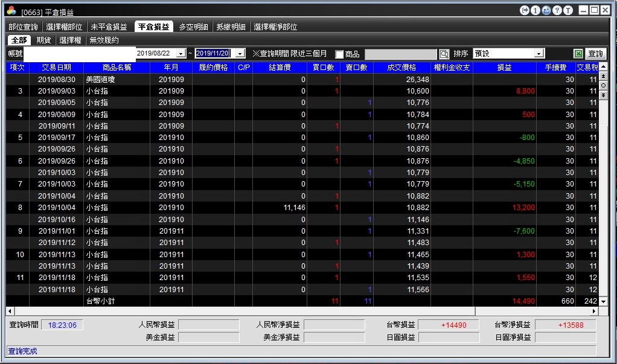Click the circled T icon
The width and height of the screenshot is (617, 364).
pyautogui.click(x=568, y=10)
